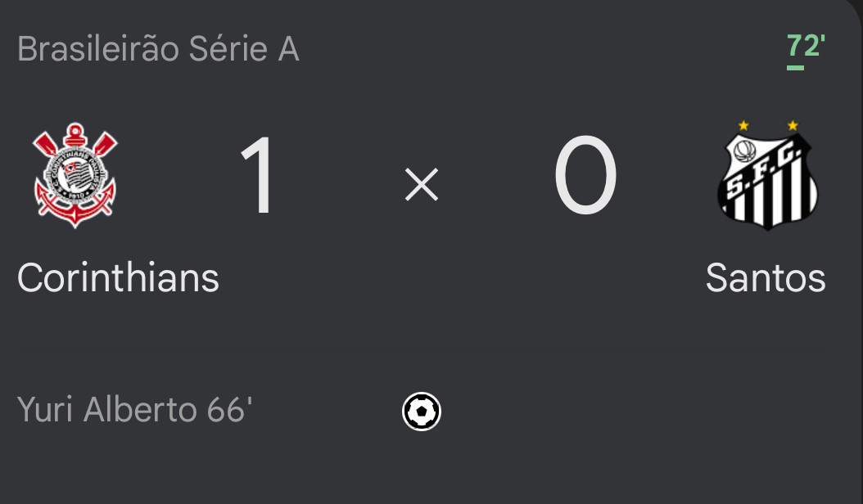Select the green live indicator bar under 72'
Viewport: 863px width, 504px height.
pos(795,68)
